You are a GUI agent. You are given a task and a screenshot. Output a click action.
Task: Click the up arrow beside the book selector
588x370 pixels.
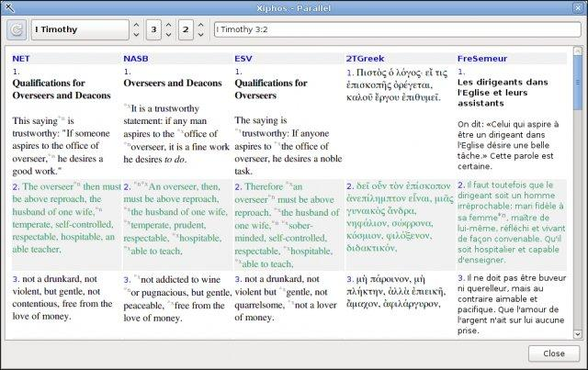pyautogui.click(x=137, y=24)
